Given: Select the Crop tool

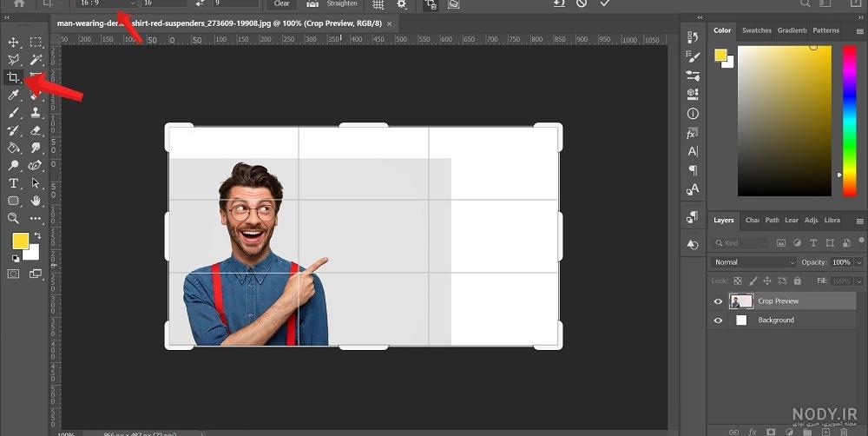Looking at the screenshot, I should tap(13, 77).
